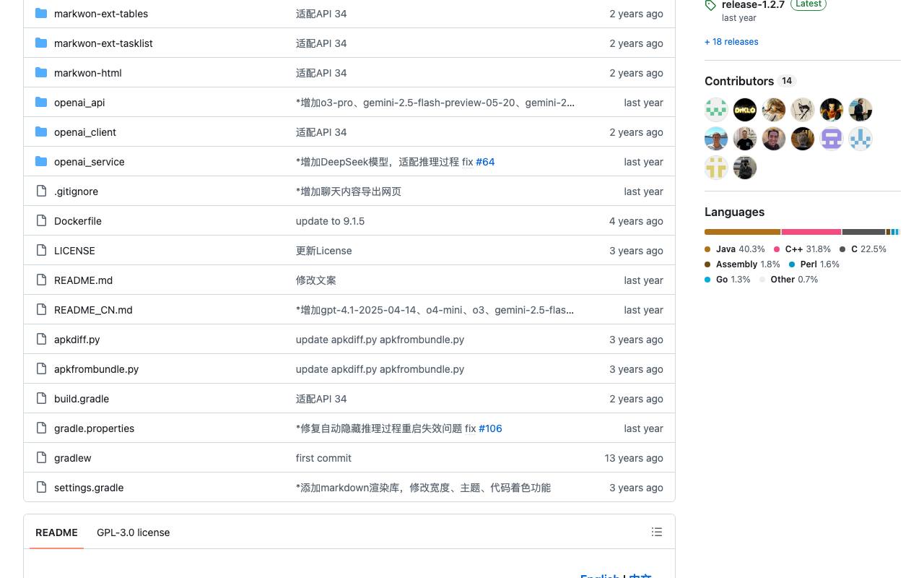Click the openai_api folder icon
The height and width of the screenshot is (578, 924).
(x=41, y=103)
